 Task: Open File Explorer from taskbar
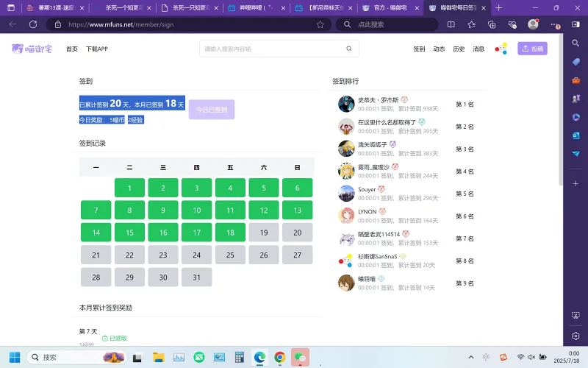[x=159, y=357]
